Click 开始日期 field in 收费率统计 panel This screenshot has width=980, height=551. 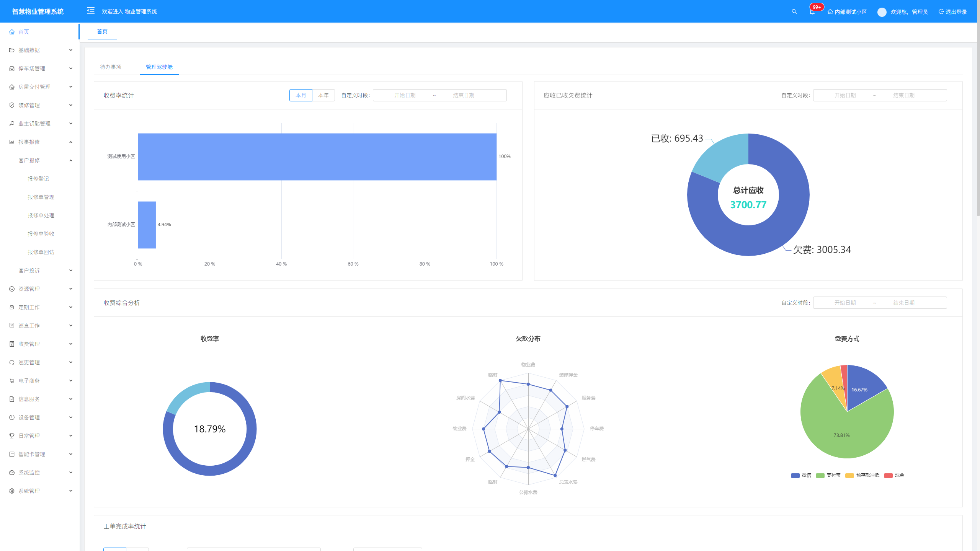[x=405, y=95]
